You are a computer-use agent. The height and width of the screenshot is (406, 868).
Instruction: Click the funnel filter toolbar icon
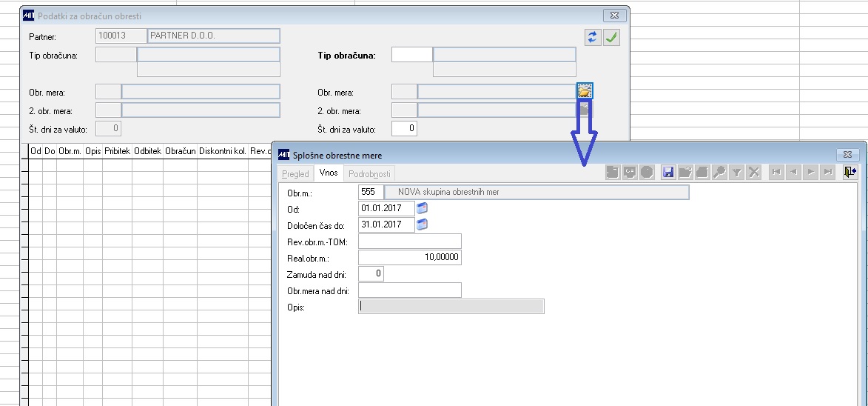pos(736,173)
